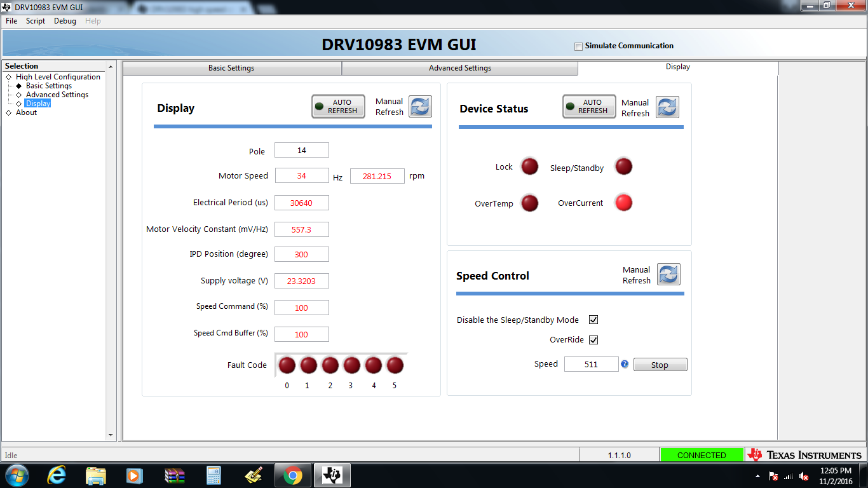Click the Sleep/Standby status LED

[624, 166]
